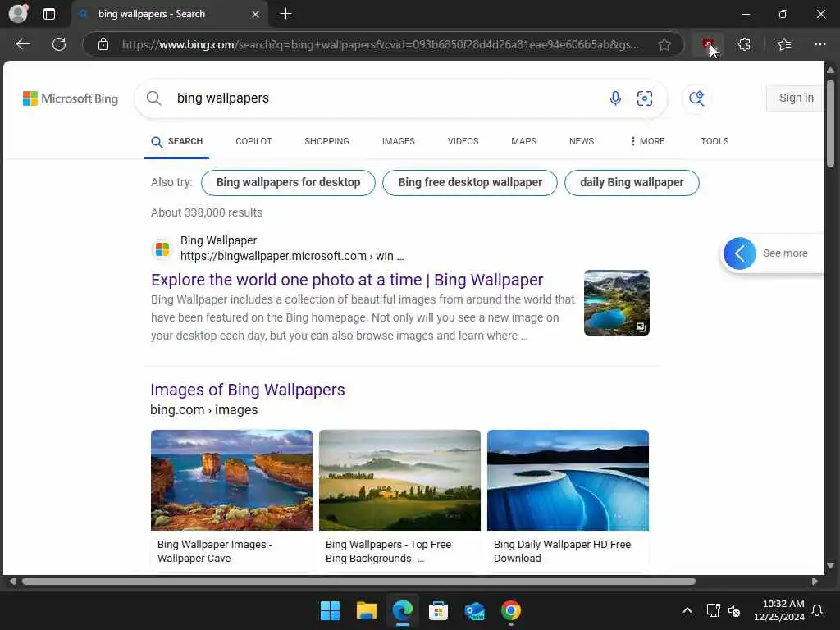Open File Explorer from taskbar

(x=367, y=610)
